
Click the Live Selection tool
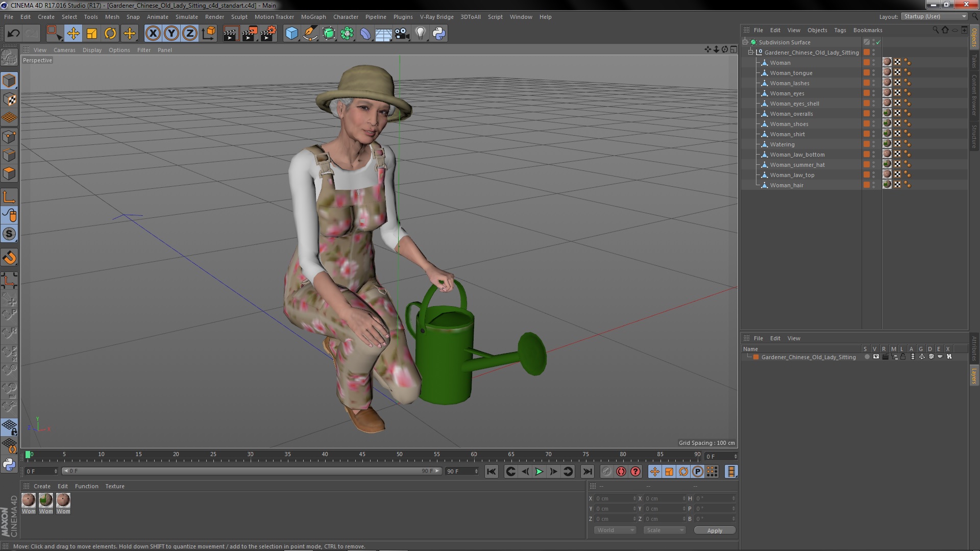54,34
